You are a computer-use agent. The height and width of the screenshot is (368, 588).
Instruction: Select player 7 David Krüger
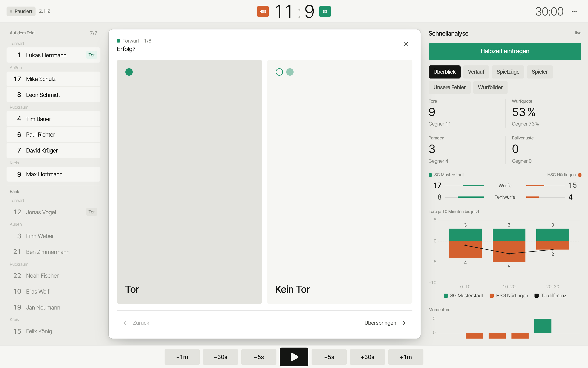tap(53, 150)
